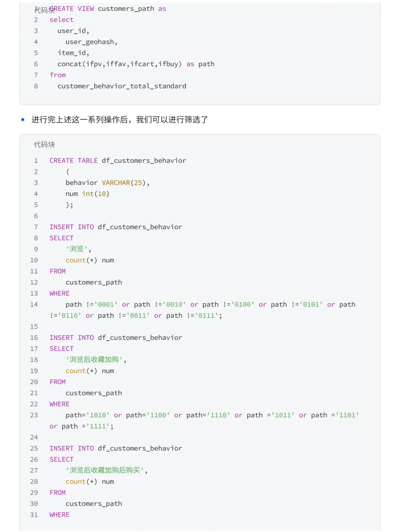Click the FROM keyword on line 20
This screenshot has height=532, width=399.
58,382
